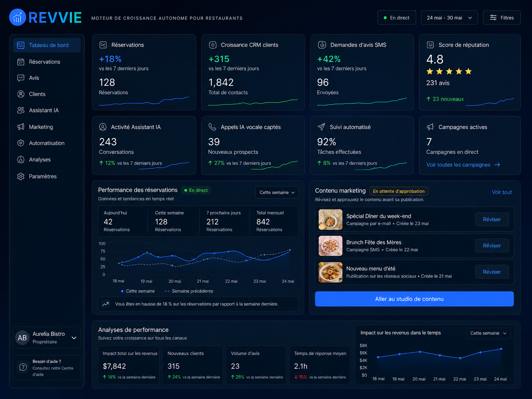This screenshot has height=399, width=532.
Task: Open the Tableau de bord menu item
Action: 47,45
